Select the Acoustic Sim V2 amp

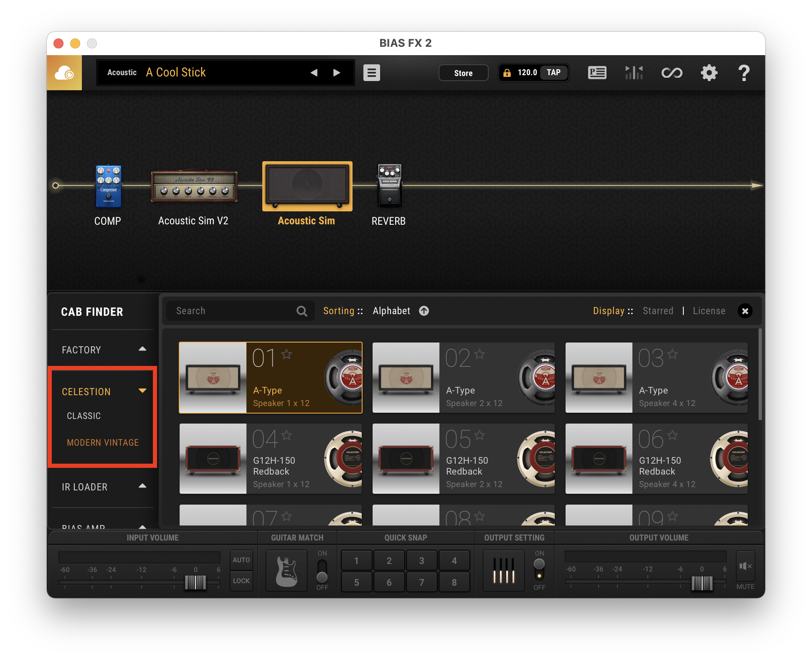[x=194, y=186]
